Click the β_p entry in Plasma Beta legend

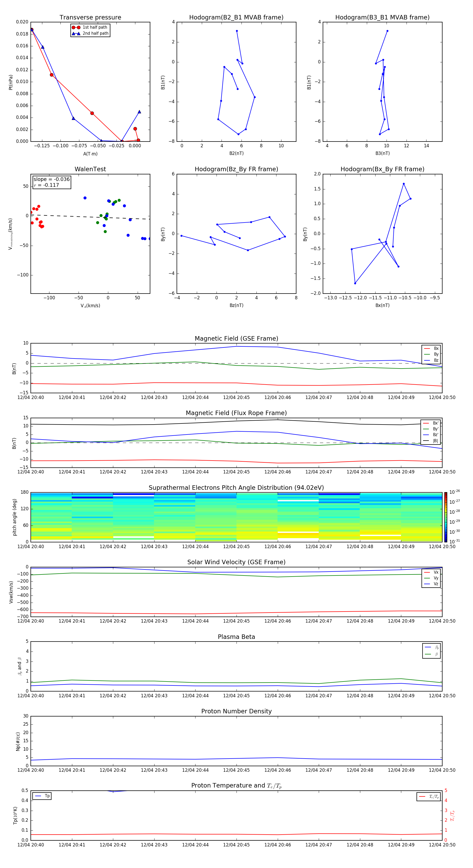point(431,647)
